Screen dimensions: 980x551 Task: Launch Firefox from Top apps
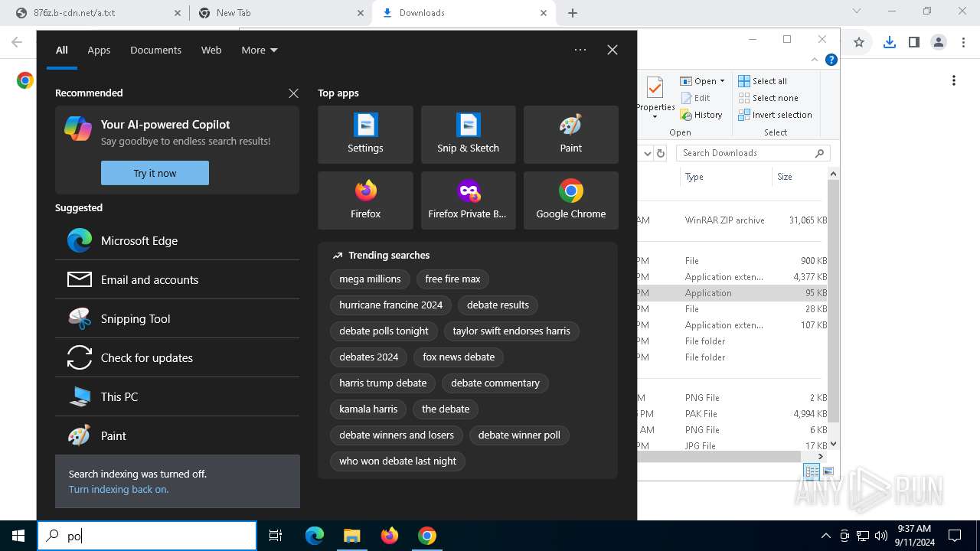(x=365, y=201)
